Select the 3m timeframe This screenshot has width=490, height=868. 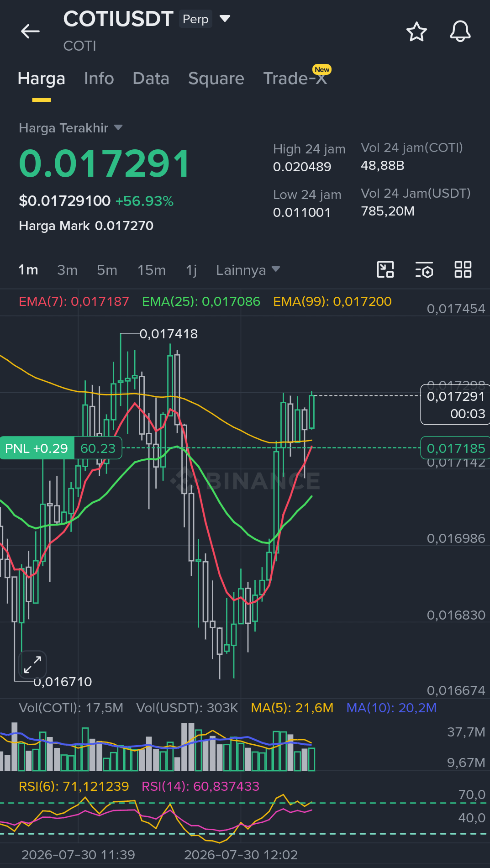(67, 270)
